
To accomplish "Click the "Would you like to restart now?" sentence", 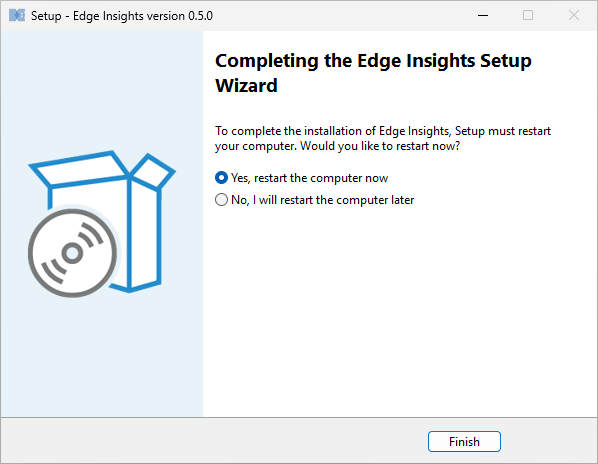I will (380, 146).
